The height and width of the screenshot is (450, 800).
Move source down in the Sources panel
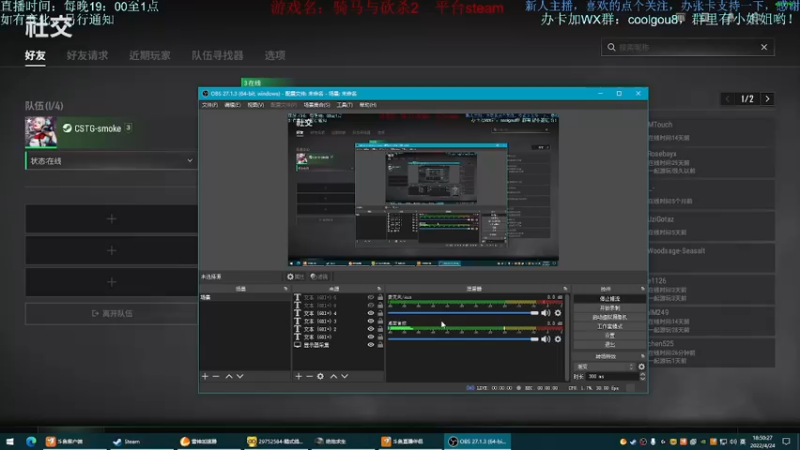click(x=344, y=377)
